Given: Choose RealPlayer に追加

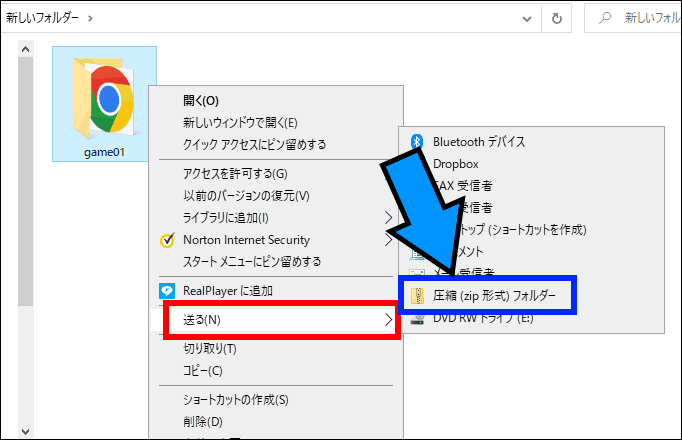Looking at the screenshot, I should (x=276, y=290).
